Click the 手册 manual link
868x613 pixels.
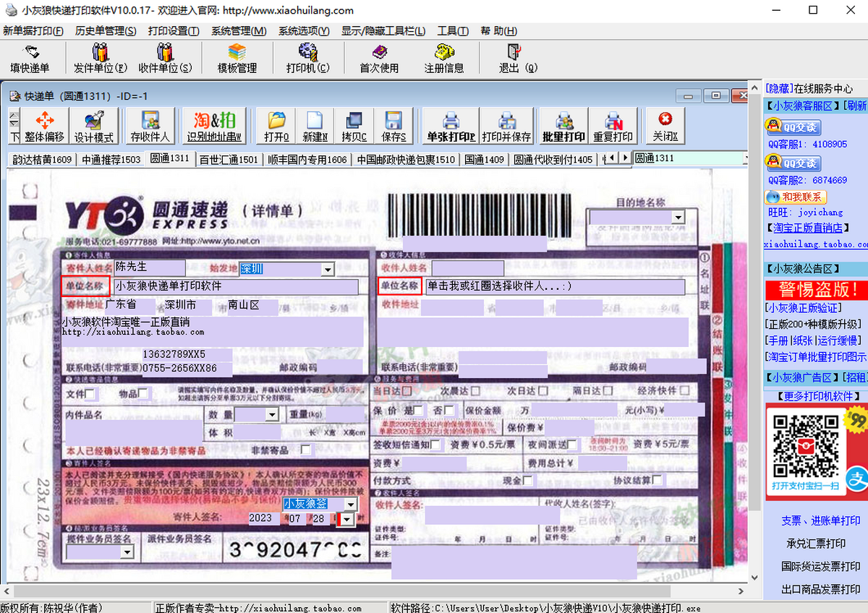(x=778, y=340)
